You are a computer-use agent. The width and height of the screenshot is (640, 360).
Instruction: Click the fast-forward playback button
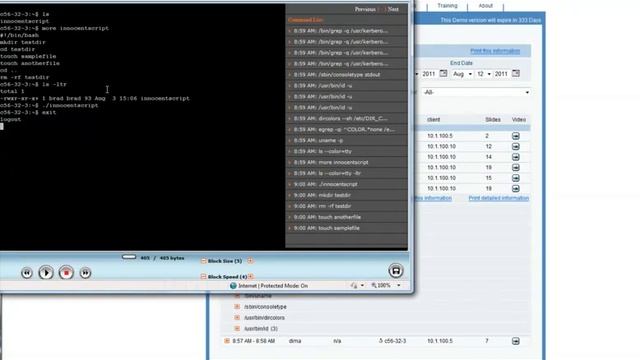click(85, 273)
